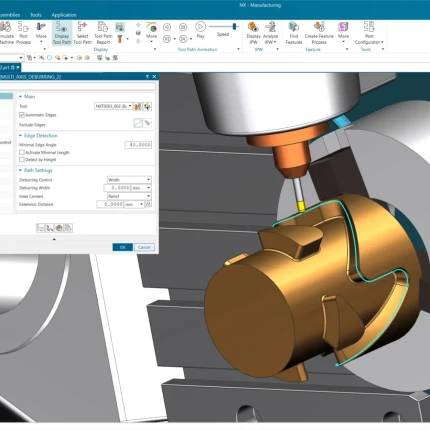
Task: Click the verify icon in the Display group
Action: click(x=120, y=27)
